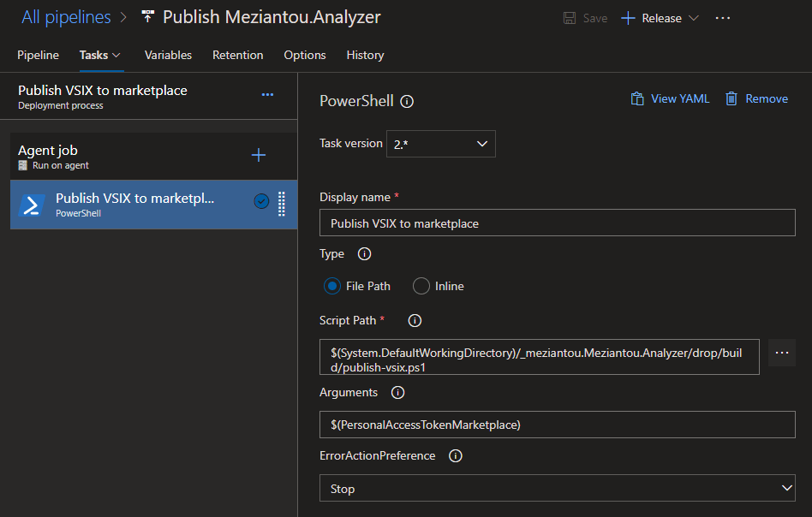Viewport: 812px width, 517px height.
Task: Click the info icon next to Type
Action: (x=364, y=254)
